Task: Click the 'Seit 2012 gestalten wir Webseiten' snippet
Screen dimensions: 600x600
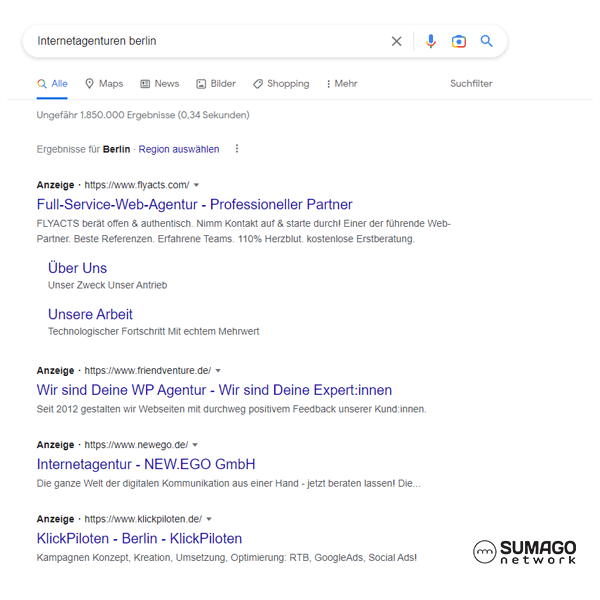Action: coord(232,409)
